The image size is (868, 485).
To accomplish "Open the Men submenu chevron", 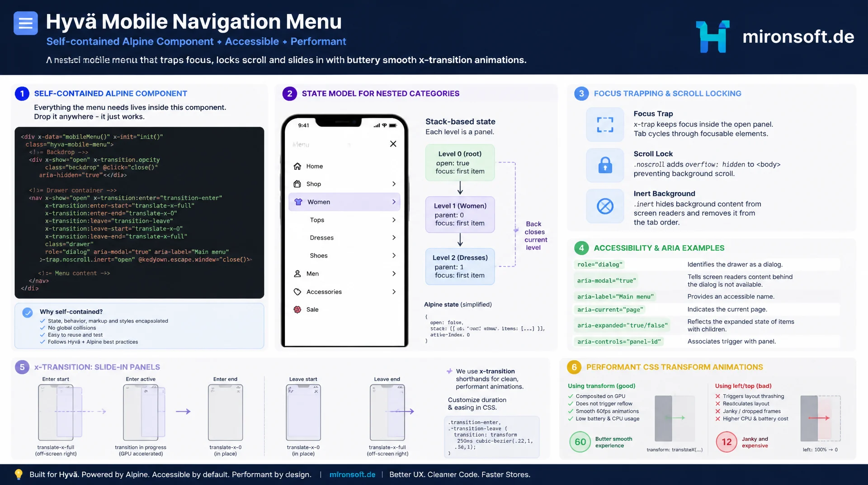I will click(x=394, y=274).
